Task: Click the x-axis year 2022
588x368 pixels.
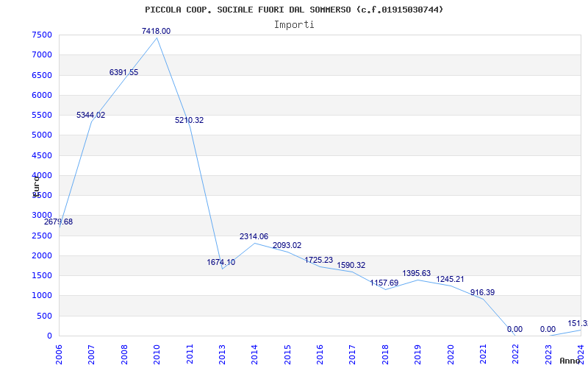Action: point(516,354)
